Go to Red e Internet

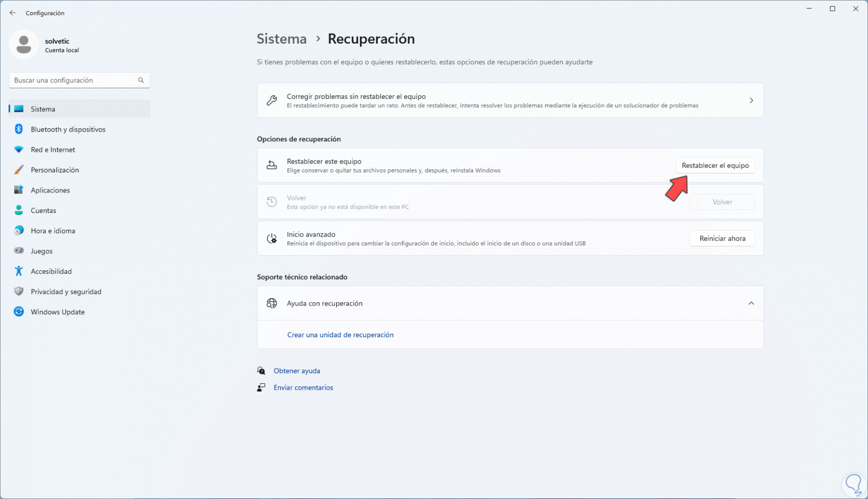point(80,150)
